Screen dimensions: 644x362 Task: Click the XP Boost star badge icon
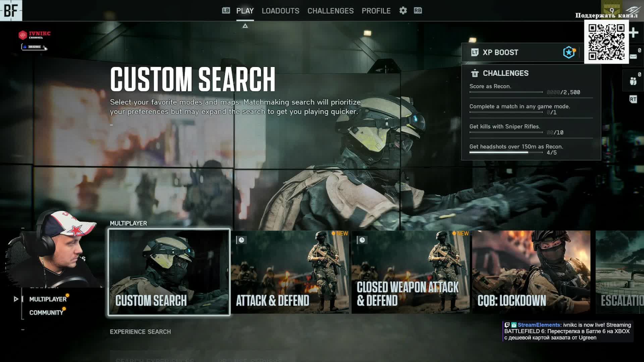[x=569, y=52]
